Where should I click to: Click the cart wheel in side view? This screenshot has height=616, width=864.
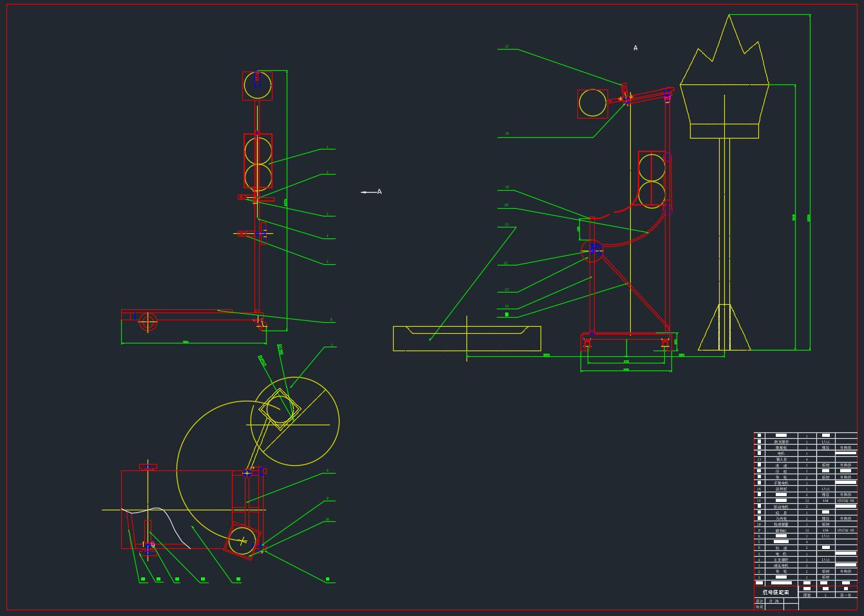148,322
